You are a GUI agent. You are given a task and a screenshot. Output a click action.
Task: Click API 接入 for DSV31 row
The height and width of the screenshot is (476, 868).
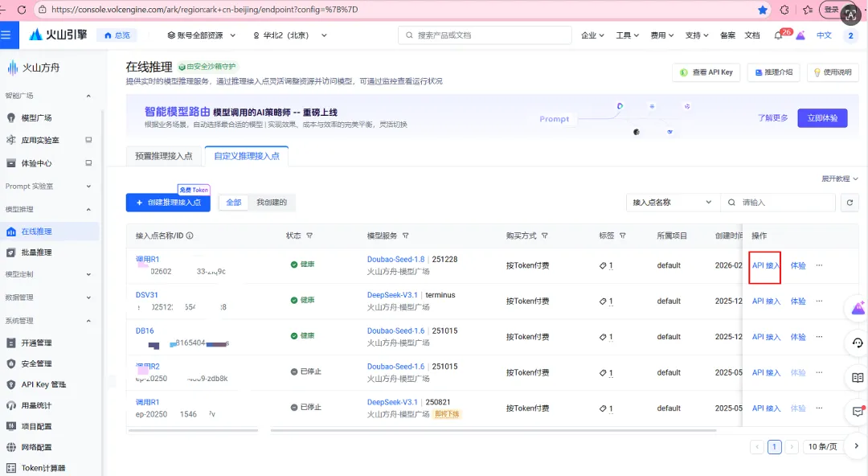[766, 301]
